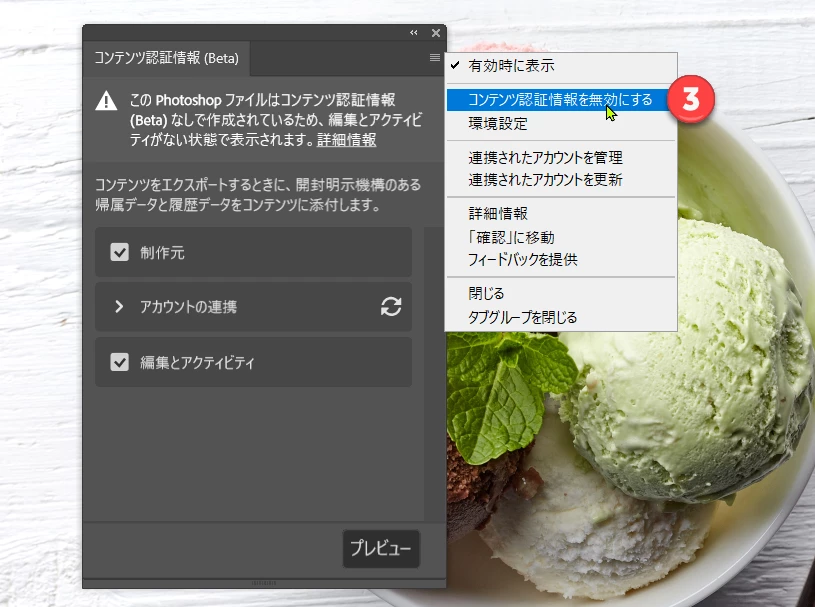Close the Content Credentials panel window
Image resolution: width=815 pixels, height=607 pixels.
coord(436,33)
